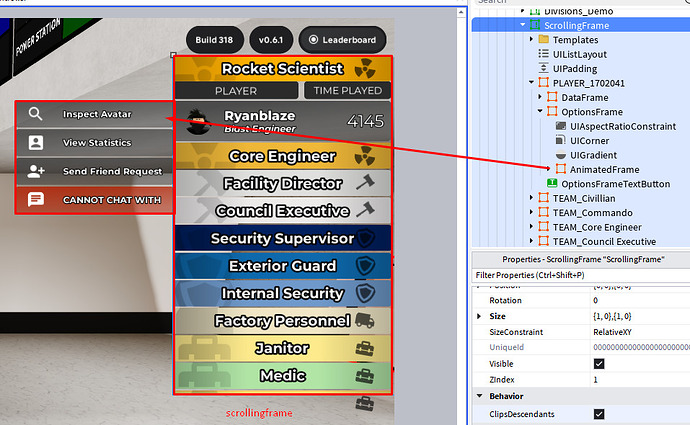Select View Statistics option
This screenshot has height=425, width=690.
(x=95, y=143)
